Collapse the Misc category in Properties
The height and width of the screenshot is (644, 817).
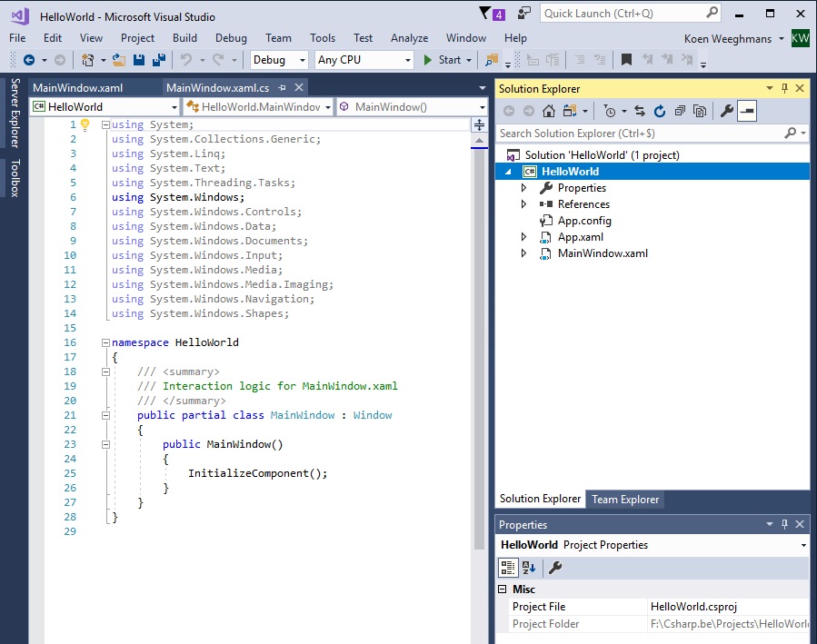pos(503,590)
